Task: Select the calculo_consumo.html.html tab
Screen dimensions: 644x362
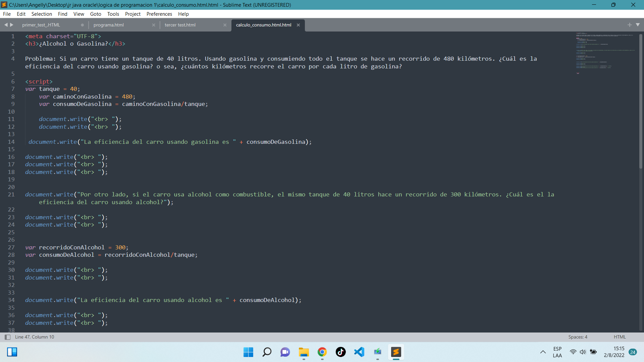Action: click(x=263, y=25)
